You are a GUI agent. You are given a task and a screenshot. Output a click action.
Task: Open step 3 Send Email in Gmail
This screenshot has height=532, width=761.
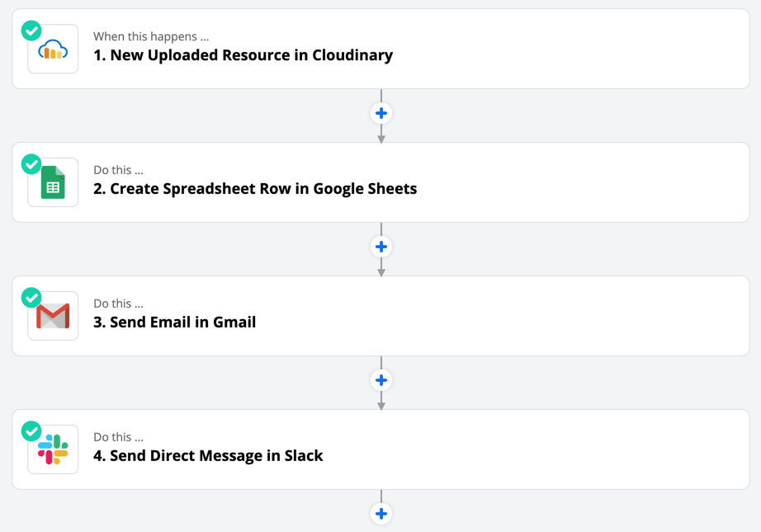381,316
